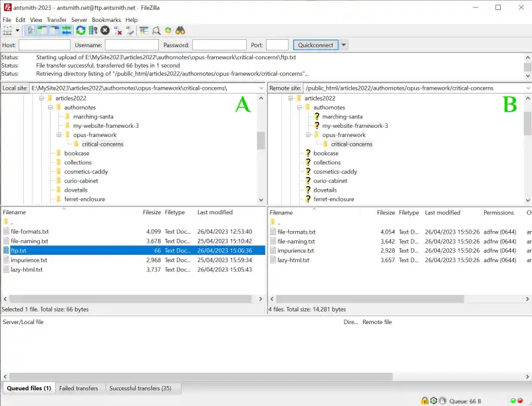This screenshot has width=532, height=406.
Task: Open the Edit menu
Action: [x=21, y=20]
